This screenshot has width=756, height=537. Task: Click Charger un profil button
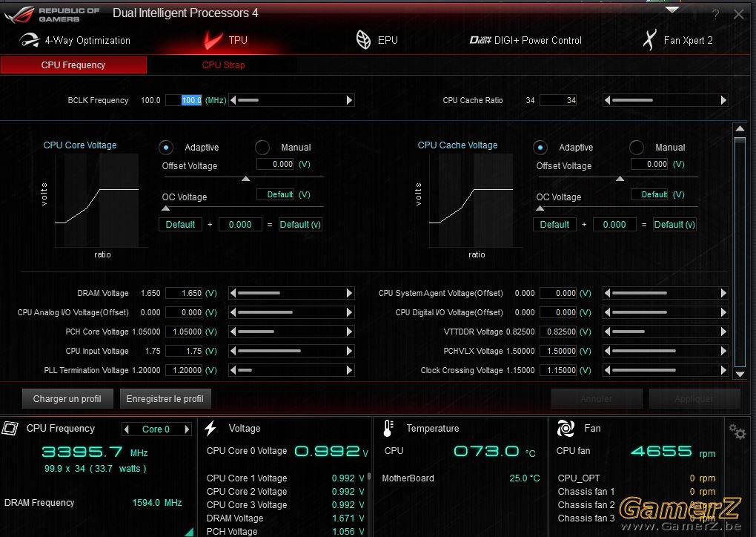67,399
